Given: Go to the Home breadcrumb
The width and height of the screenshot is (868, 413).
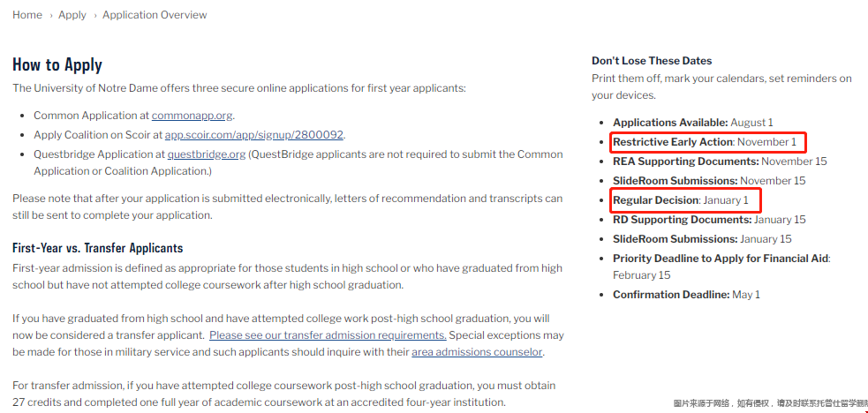Looking at the screenshot, I should pos(27,15).
